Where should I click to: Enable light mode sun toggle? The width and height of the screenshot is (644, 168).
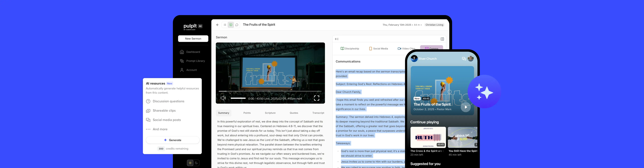coord(190,163)
